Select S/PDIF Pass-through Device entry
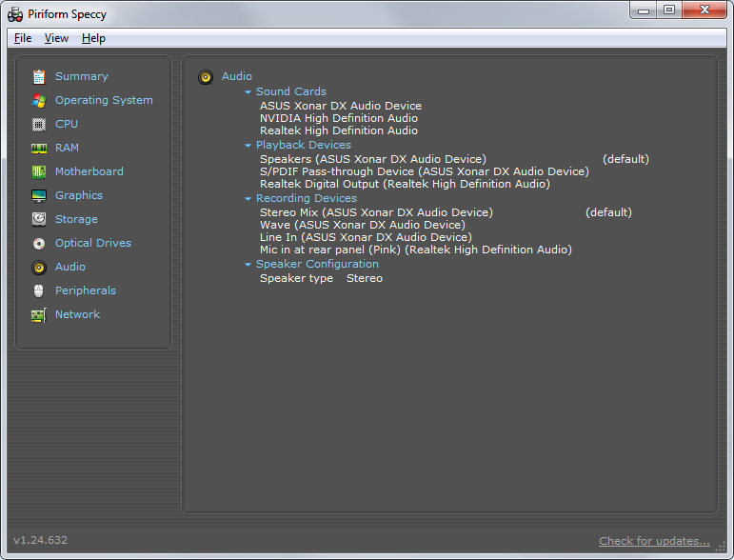Viewport: 734px width, 560px height. 425,171
